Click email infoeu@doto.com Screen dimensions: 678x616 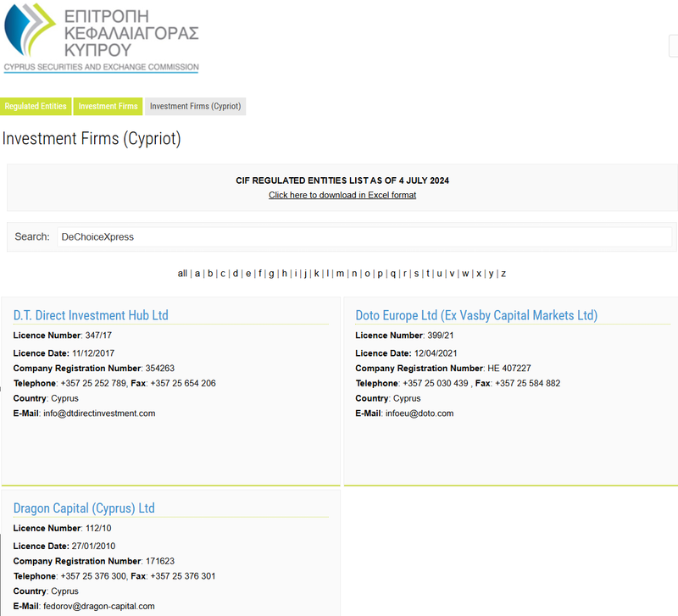[420, 413]
